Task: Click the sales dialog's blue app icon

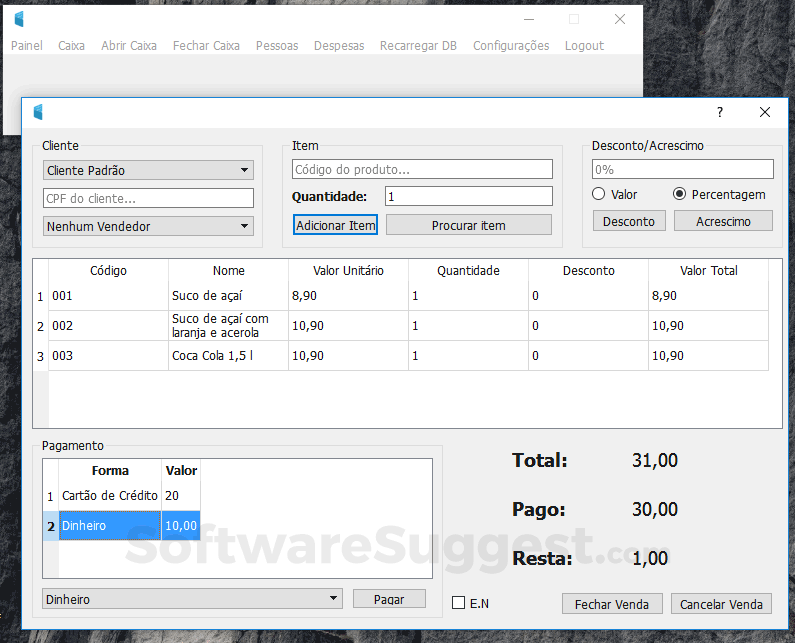Action: click(38, 112)
